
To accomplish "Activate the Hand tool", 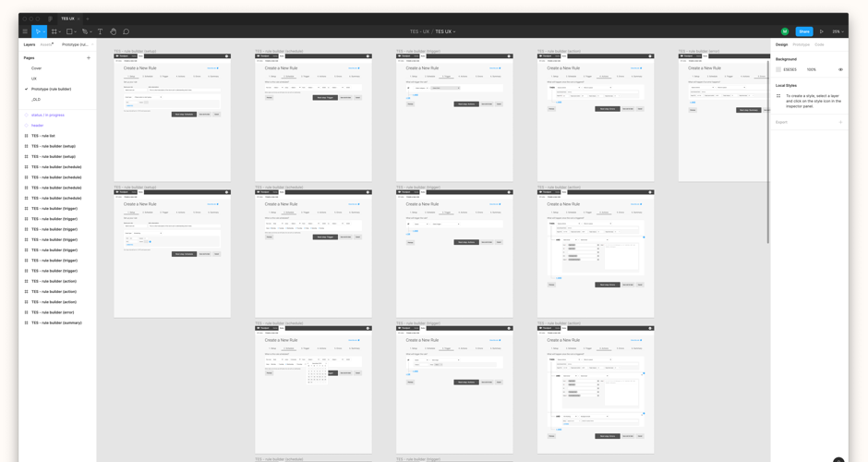I will 114,31.
